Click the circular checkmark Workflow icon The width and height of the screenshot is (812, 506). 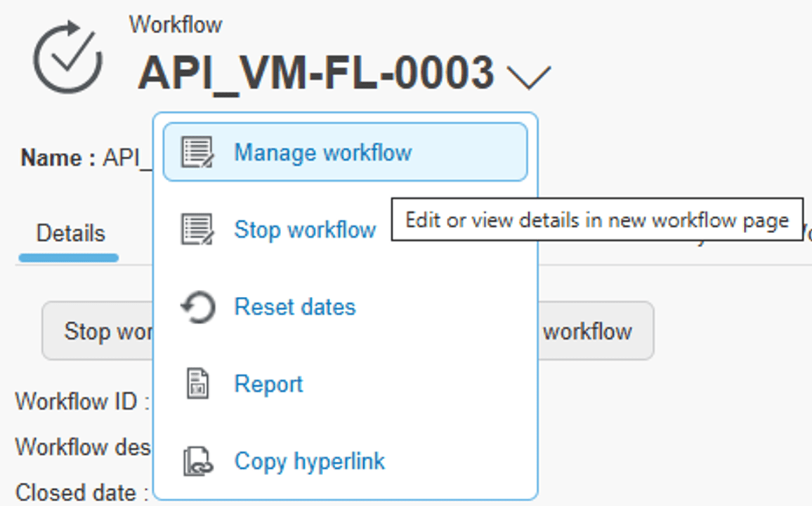(x=67, y=56)
